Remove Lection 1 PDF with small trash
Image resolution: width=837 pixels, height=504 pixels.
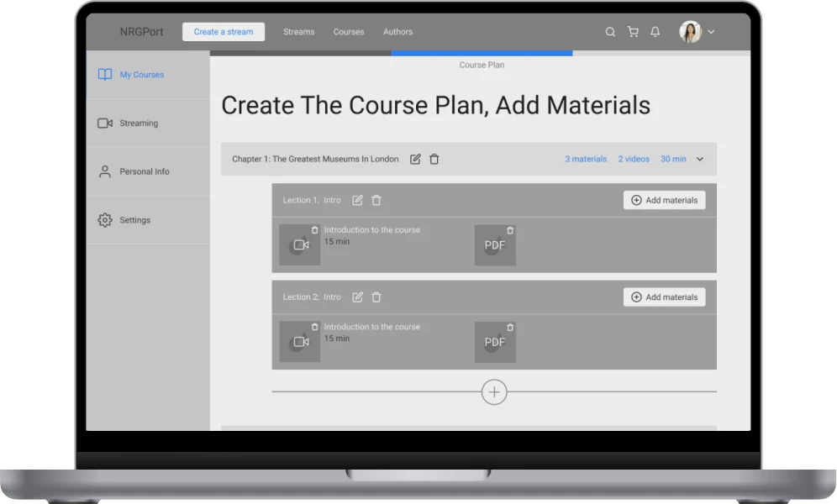point(510,230)
